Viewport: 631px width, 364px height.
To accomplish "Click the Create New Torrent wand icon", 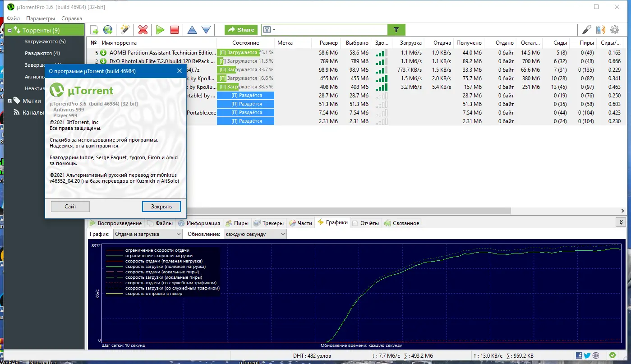I will pyautogui.click(x=125, y=30).
